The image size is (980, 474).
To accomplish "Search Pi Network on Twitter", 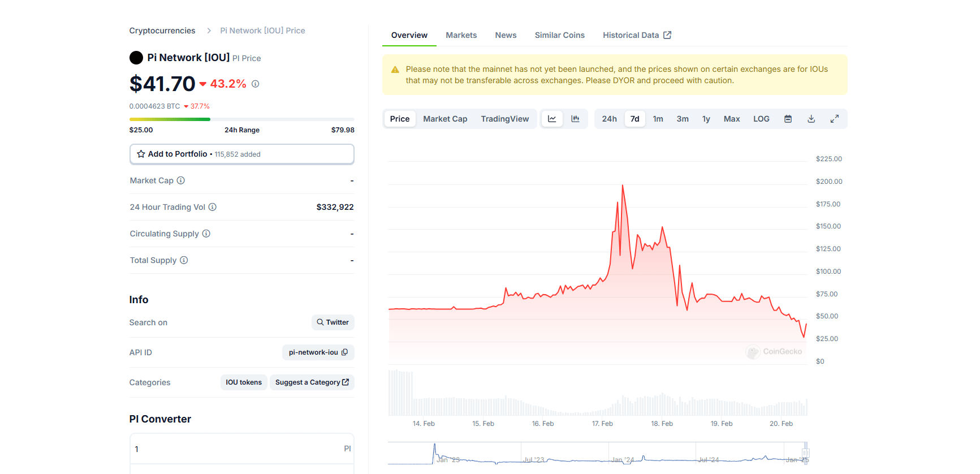I will tap(333, 322).
